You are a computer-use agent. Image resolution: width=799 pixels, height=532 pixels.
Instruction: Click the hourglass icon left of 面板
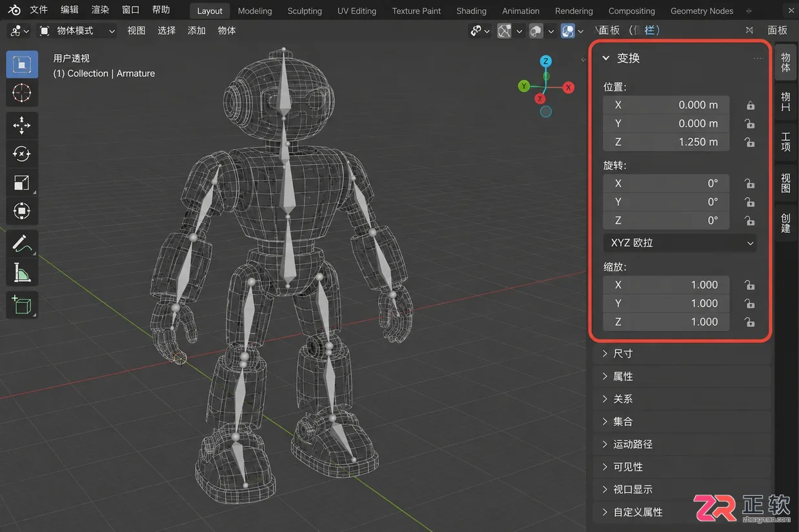(749, 30)
